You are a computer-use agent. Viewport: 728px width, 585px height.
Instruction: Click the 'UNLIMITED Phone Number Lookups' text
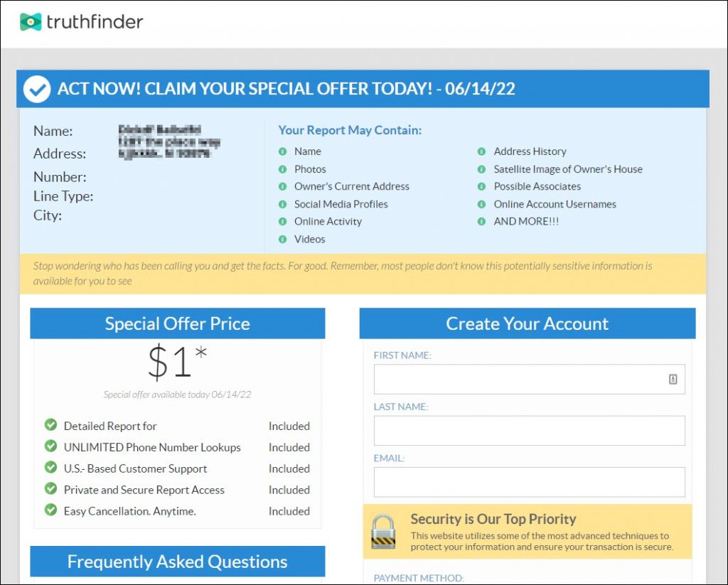click(152, 447)
